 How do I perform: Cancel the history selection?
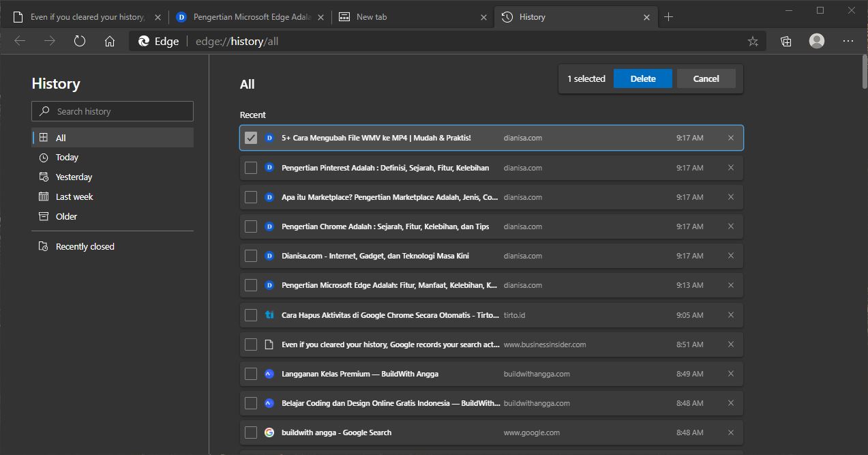706,78
